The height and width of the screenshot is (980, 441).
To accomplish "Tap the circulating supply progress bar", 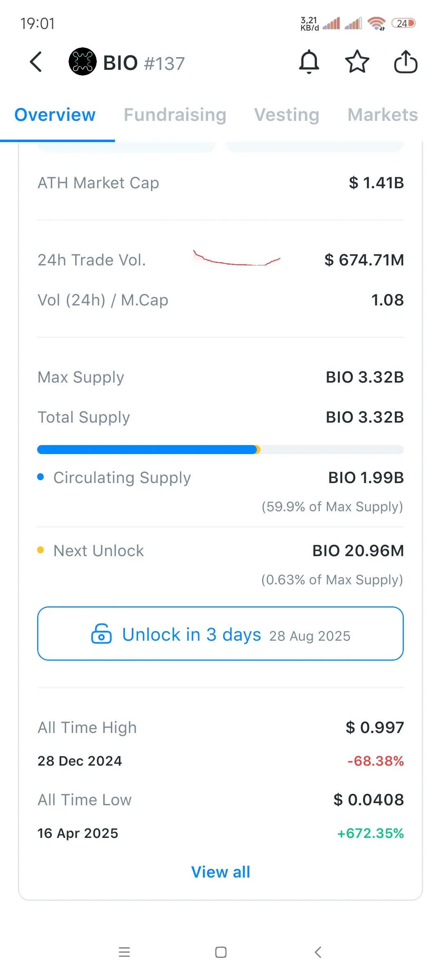I will [220, 450].
